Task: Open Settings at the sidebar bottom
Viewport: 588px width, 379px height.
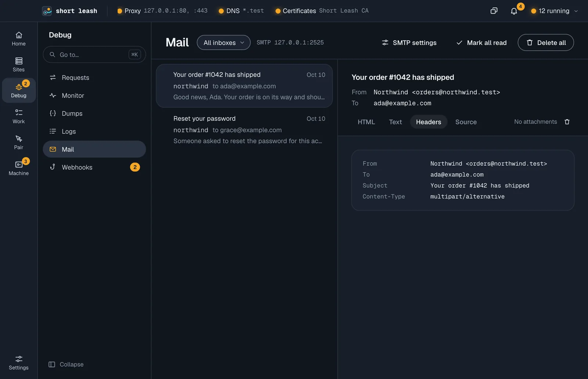Action: tap(19, 362)
